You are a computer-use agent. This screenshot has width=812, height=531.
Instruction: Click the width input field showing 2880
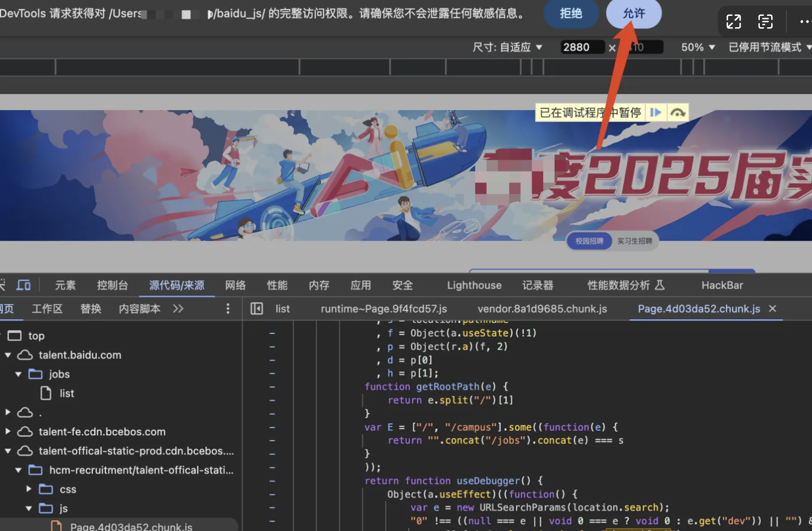point(581,47)
